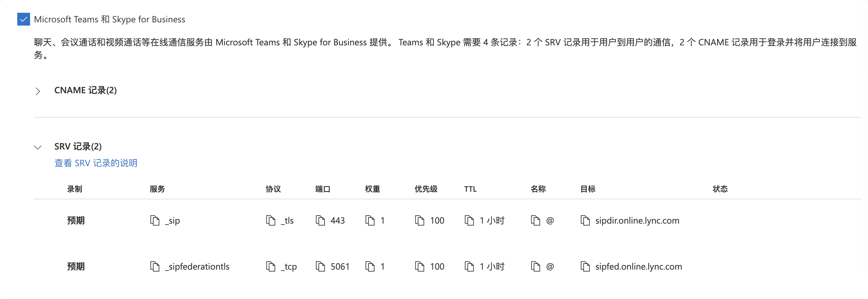Copy priority 100 in _sipfederationtls row
Viewport: 868px width, 299px height.
420,266
